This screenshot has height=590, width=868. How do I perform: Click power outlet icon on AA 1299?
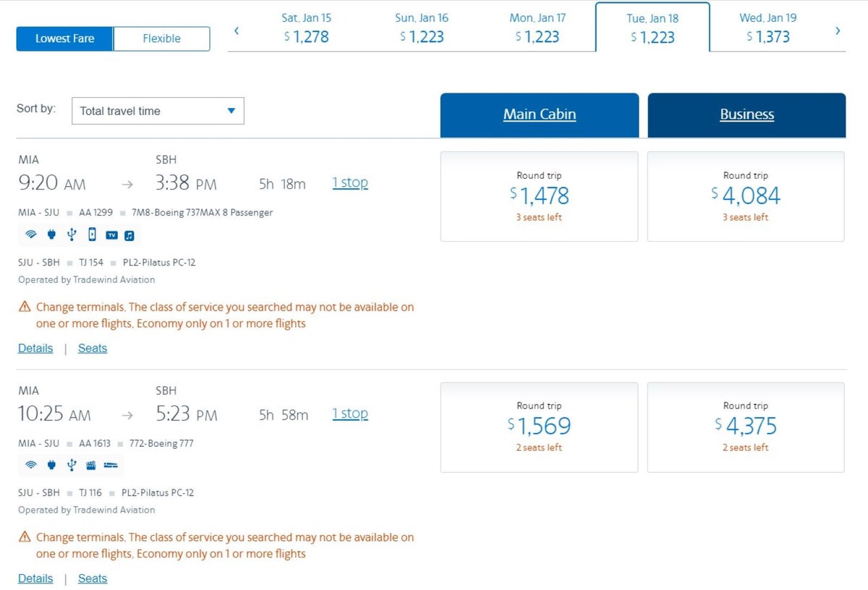pyautogui.click(x=51, y=235)
